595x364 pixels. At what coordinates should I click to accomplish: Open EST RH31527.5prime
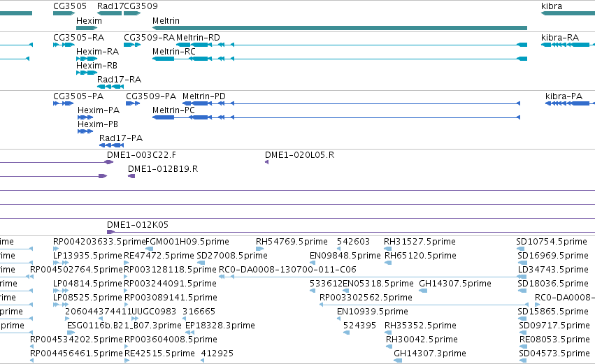click(x=420, y=242)
